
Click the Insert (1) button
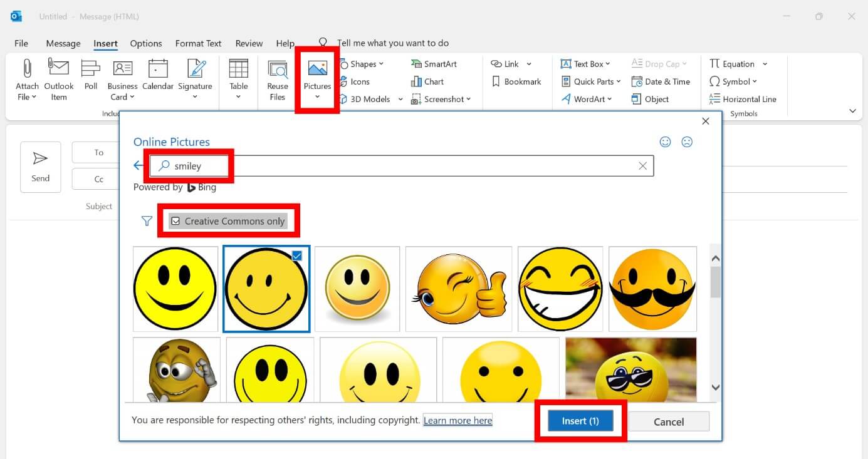click(x=580, y=421)
